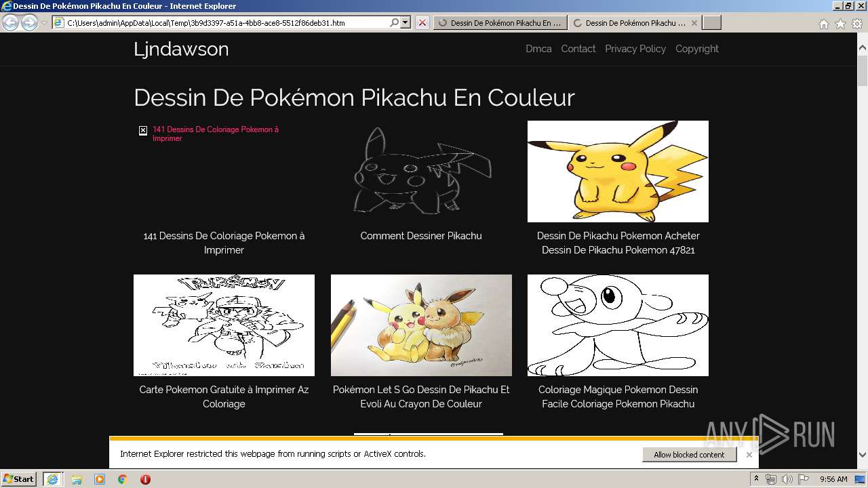The image size is (868, 488).
Task: Open the address bar dropdown arrow
Action: point(406,22)
